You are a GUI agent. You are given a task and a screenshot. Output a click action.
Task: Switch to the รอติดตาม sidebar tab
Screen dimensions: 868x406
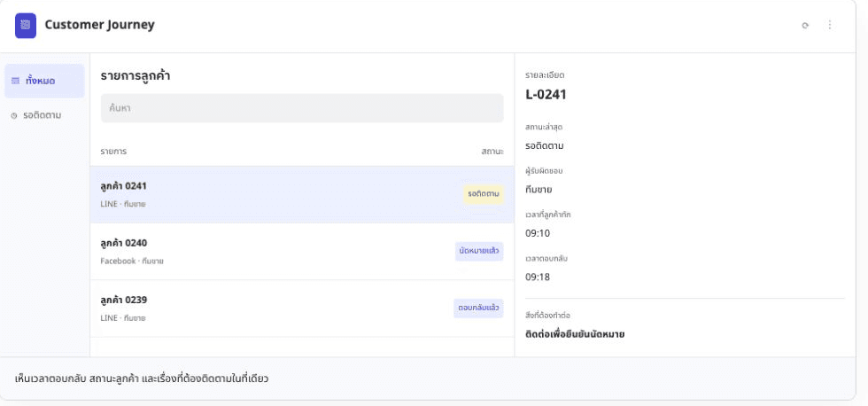[44, 115]
